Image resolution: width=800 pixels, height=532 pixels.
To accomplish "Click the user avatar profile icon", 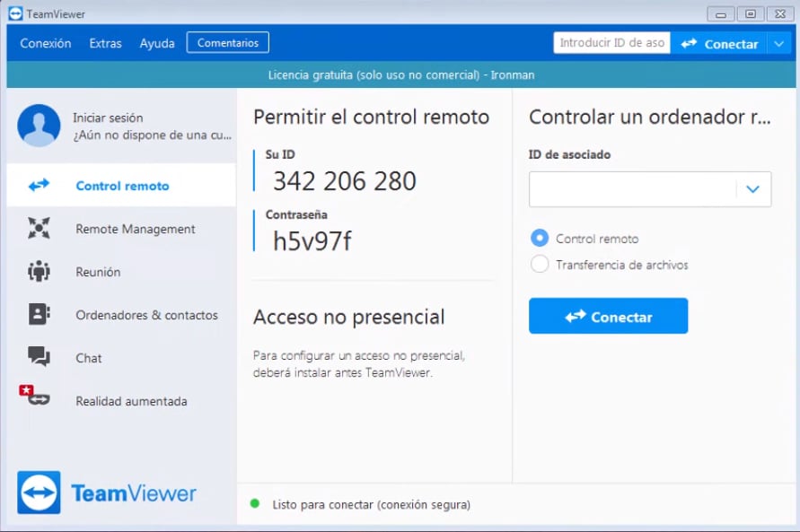I will click(x=39, y=123).
